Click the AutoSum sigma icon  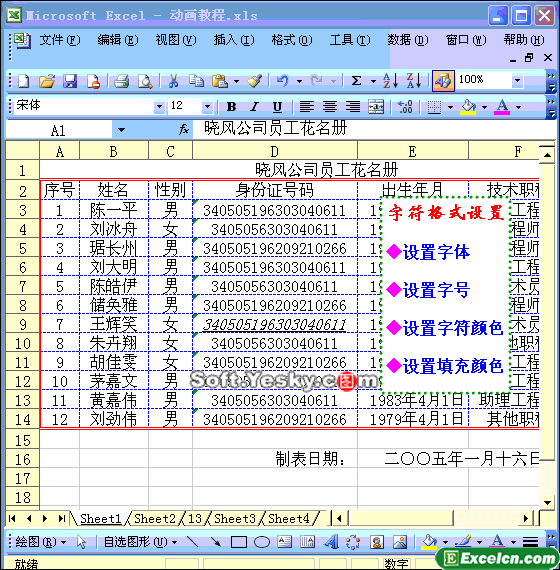click(357, 81)
